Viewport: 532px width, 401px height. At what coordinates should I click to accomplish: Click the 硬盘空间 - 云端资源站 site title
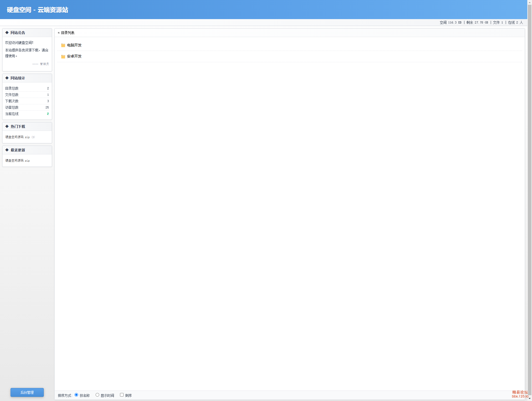pos(37,10)
